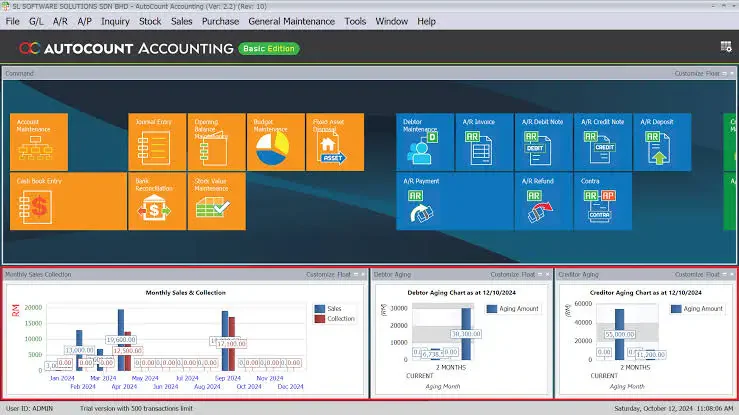Click Customize in the Creditor Aging header
The image size is (739, 415).
[689, 274]
